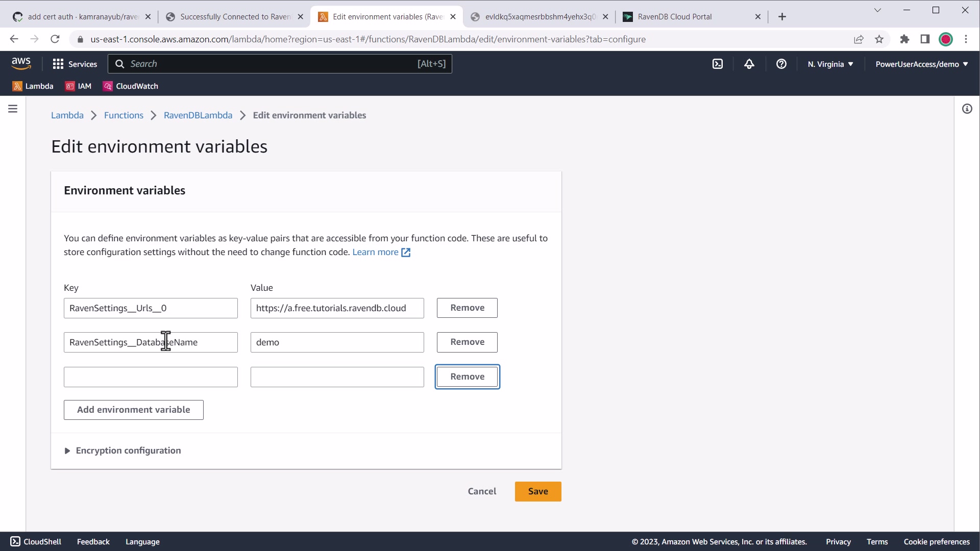The image size is (980, 551).
Task: Open the info panel icon
Action: (x=967, y=109)
